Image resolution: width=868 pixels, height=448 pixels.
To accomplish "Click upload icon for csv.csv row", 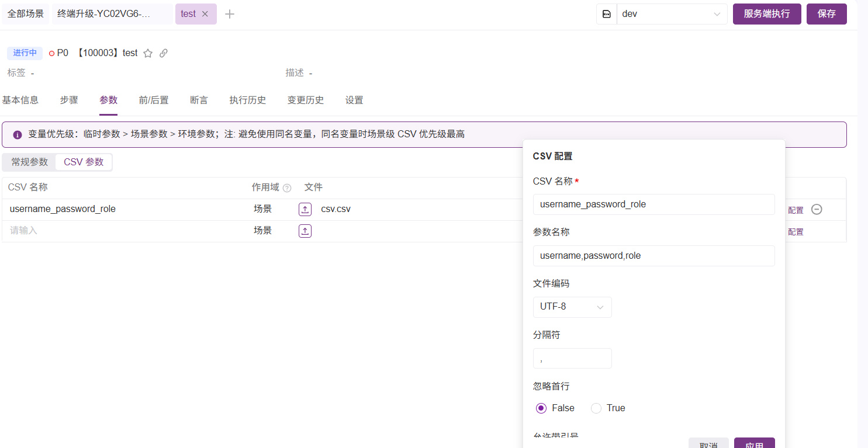I will (x=305, y=209).
